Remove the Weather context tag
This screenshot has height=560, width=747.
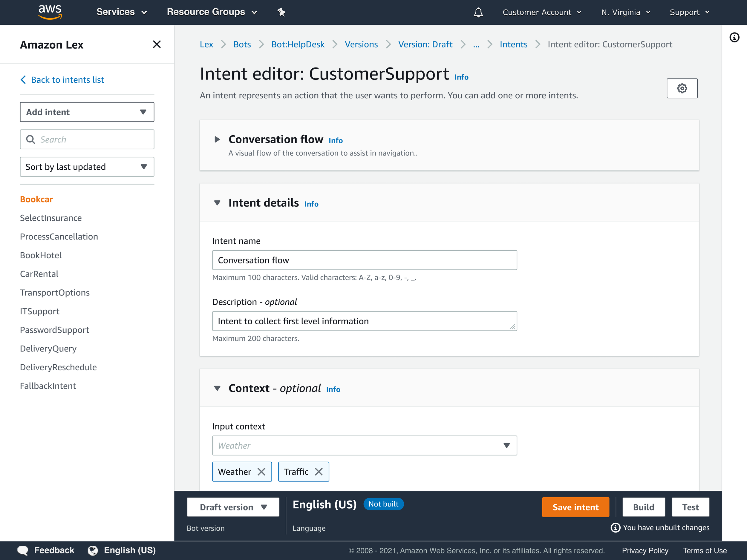point(261,472)
